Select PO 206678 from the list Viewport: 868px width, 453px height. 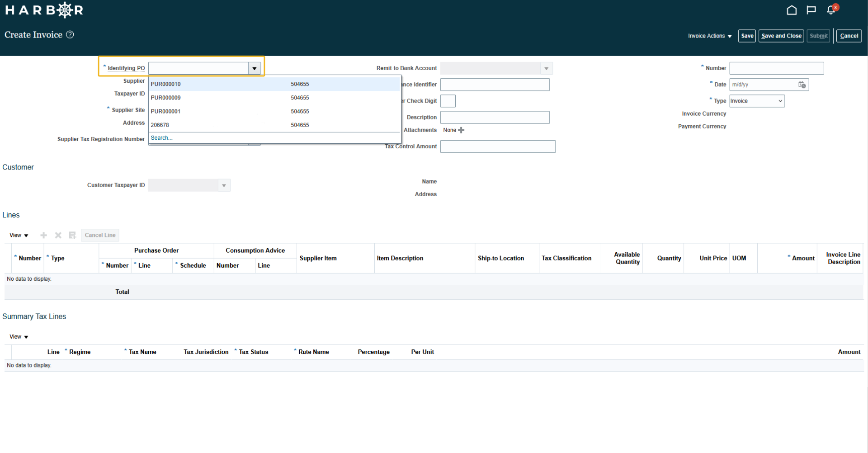tap(274, 125)
